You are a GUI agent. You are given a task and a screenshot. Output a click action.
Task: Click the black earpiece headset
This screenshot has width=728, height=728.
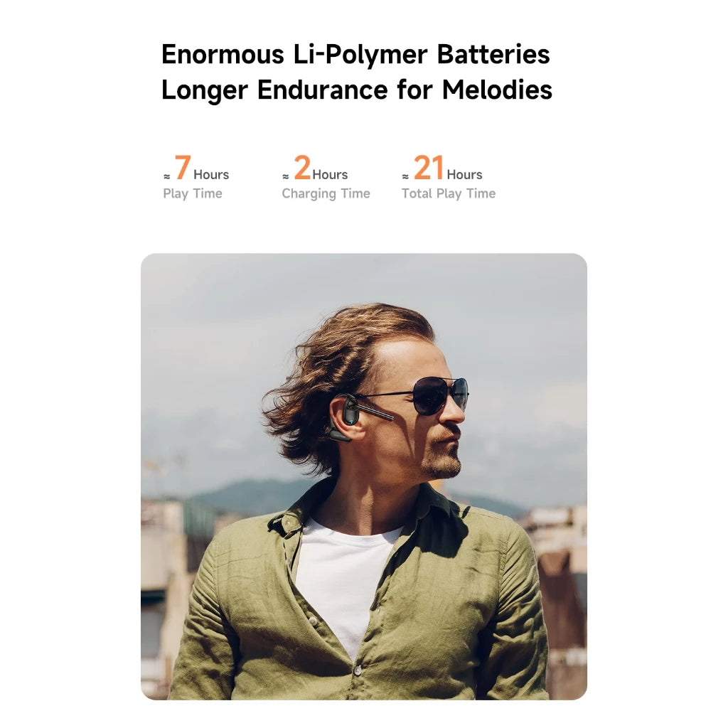point(346,415)
